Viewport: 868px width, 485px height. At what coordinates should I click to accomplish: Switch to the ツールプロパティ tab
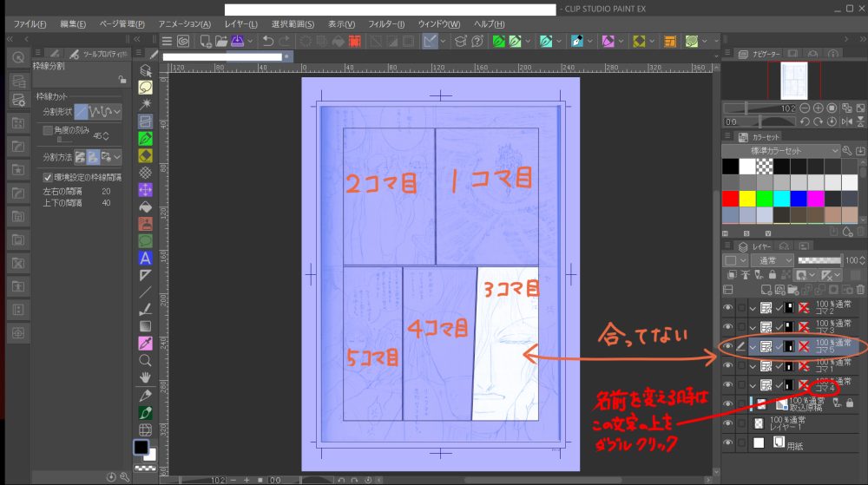97,54
